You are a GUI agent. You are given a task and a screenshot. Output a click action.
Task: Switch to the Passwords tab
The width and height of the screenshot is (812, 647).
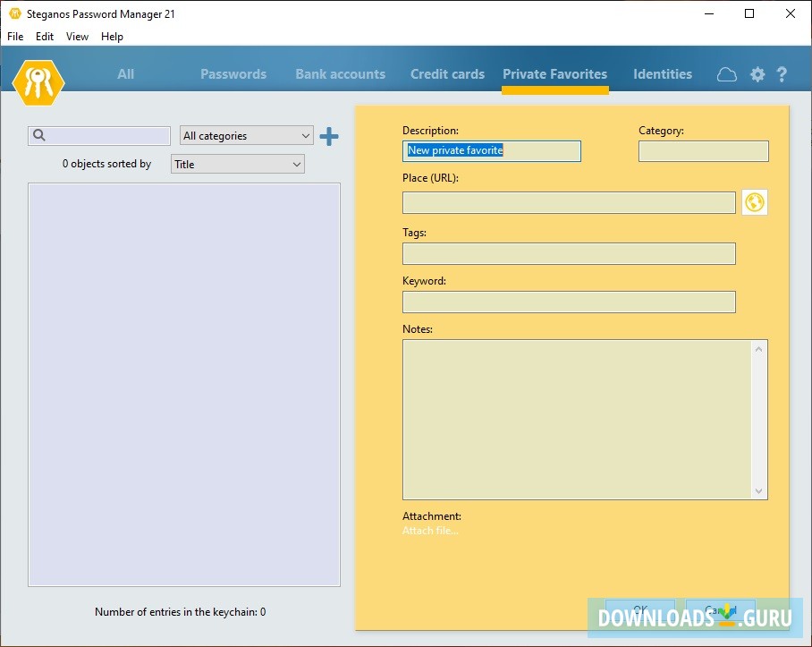(x=233, y=74)
